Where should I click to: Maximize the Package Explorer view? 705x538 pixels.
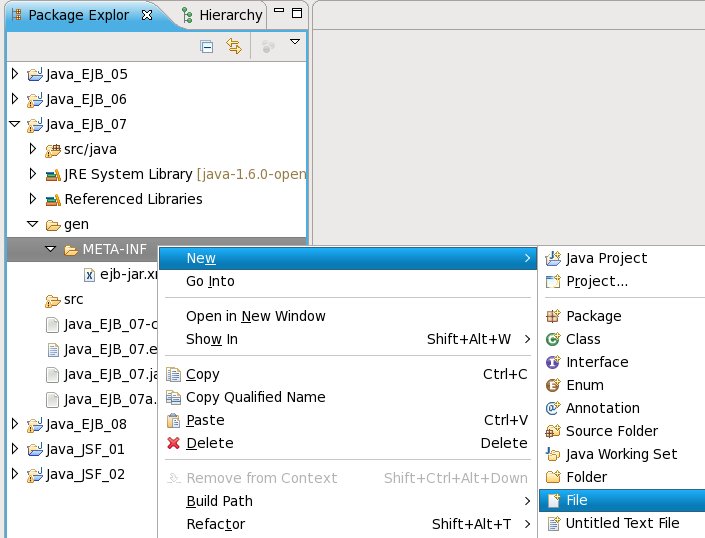pos(297,13)
